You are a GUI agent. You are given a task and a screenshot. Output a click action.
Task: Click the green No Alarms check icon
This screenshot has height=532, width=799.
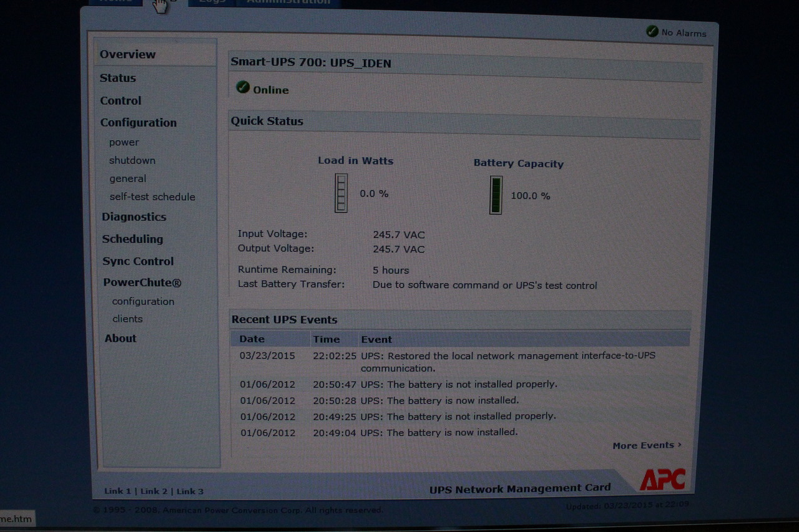coord(652,31)
